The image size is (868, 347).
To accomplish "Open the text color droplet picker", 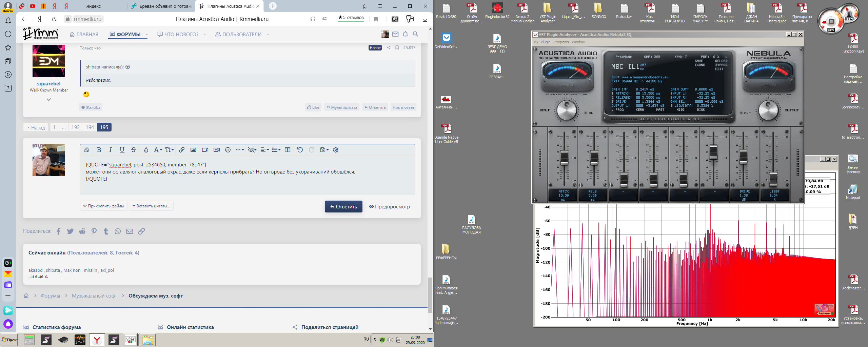I will pyautogui.click(x=146, y=150).
